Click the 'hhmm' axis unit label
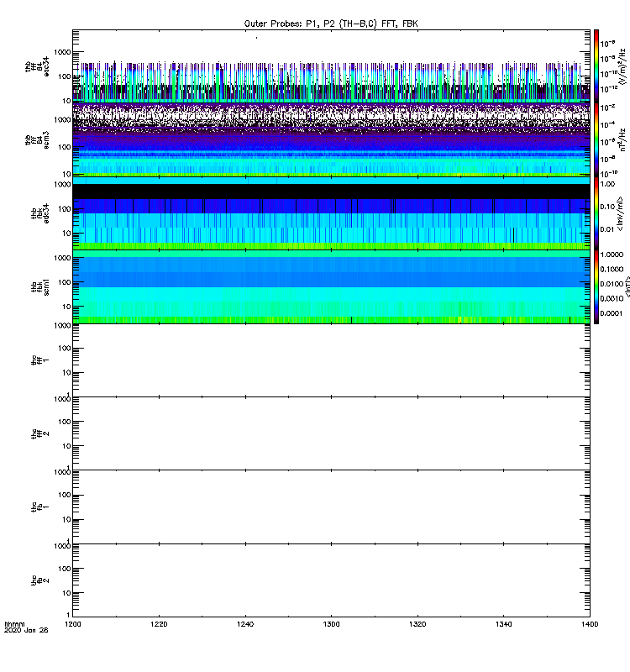 [14, 624]
